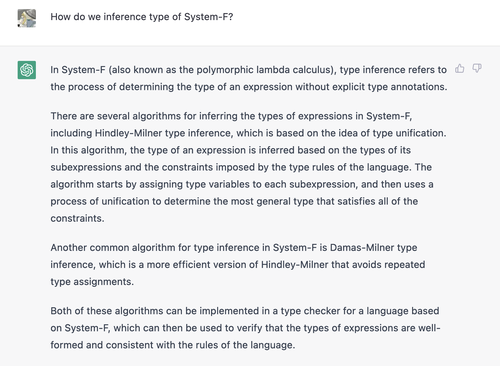Click the thumbs up icon on the response

tap(460, 69)
